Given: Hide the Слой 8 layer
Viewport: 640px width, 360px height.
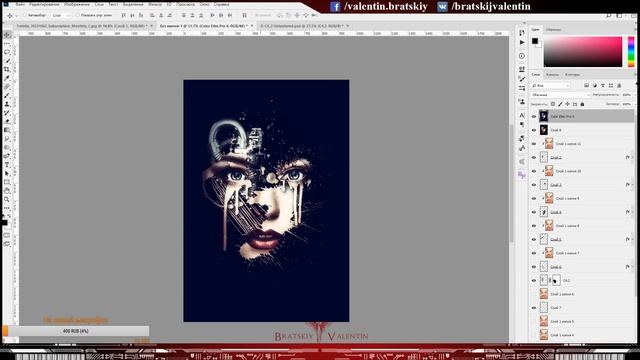Looking at the screenshot, I should click(534, 130).
